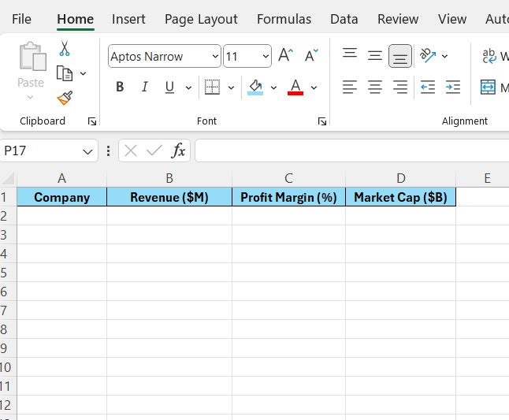Image resolution: width=509 pixels, height=420 pixels.
Task: Switch to the Formulas tab
Action: tap(284, 19)
